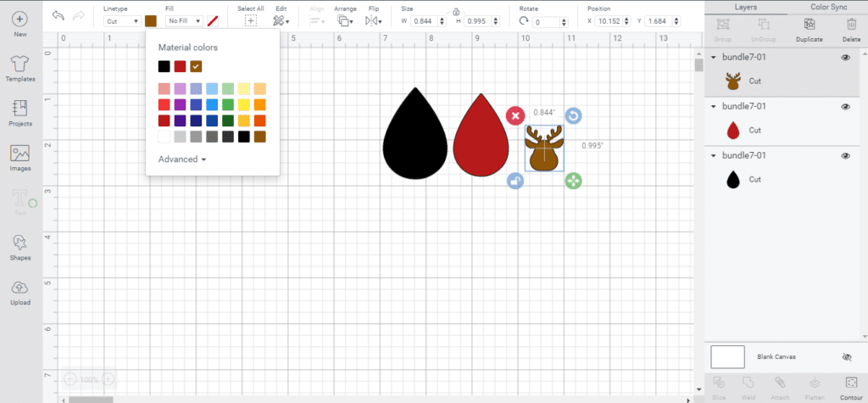Delete the reindeer with the red X handle

[515, 116]
